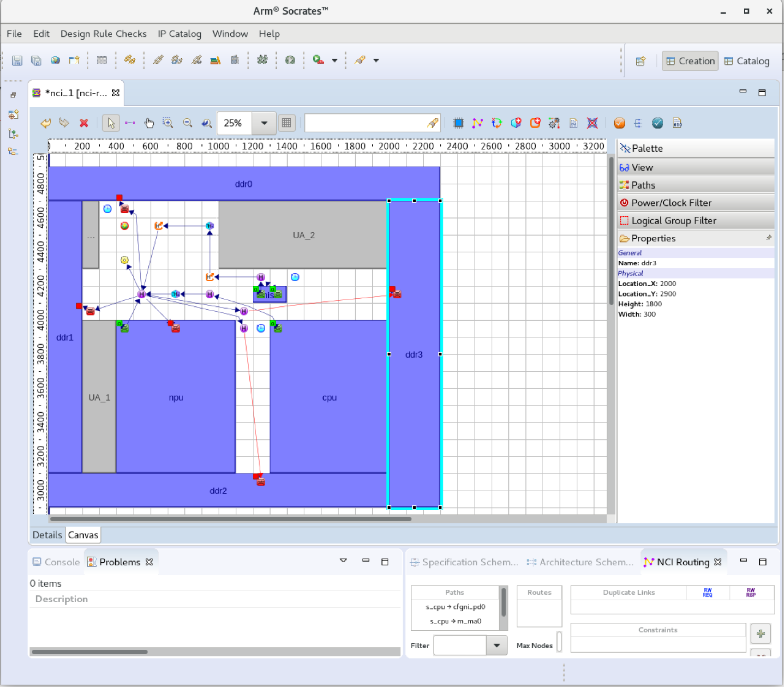Open the Specification Schematic tab
Image resolution: width=784 pixels, height=687 pixels.
point(464,562)
